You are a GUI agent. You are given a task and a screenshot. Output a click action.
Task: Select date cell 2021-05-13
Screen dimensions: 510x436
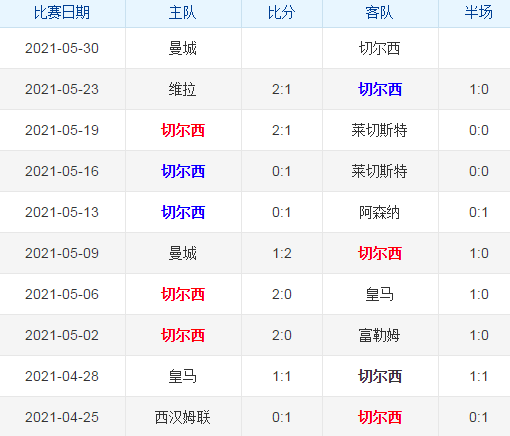[x=62, y=212]
